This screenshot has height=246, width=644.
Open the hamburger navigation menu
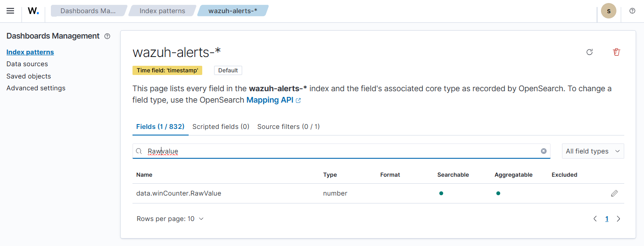(x=10, y=11)
